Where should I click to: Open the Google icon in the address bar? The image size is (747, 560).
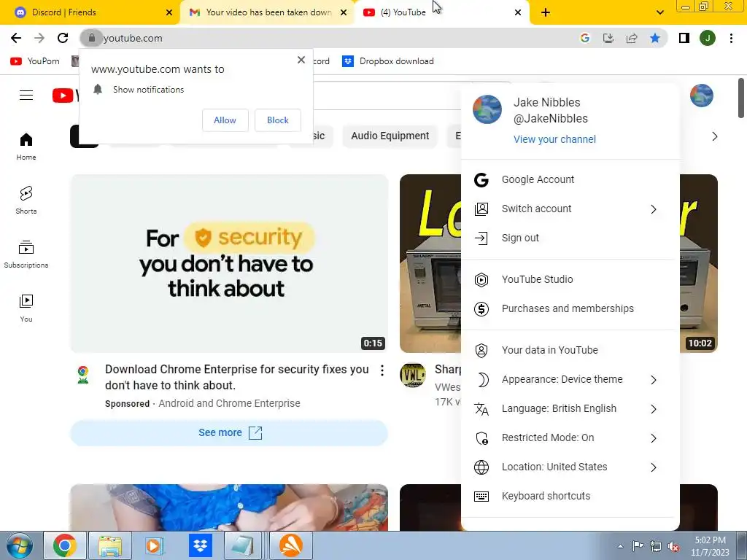point(584,38)
